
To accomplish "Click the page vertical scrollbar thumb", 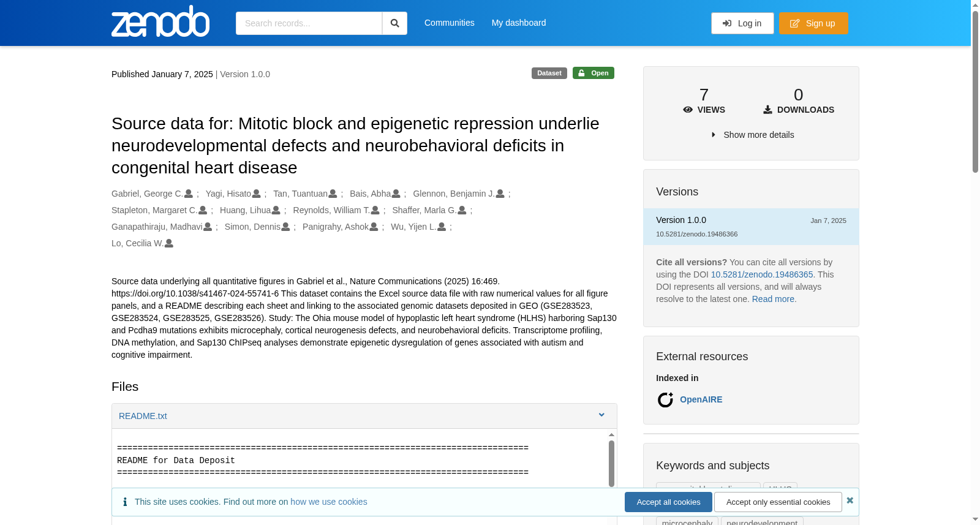I will point(975,92).
